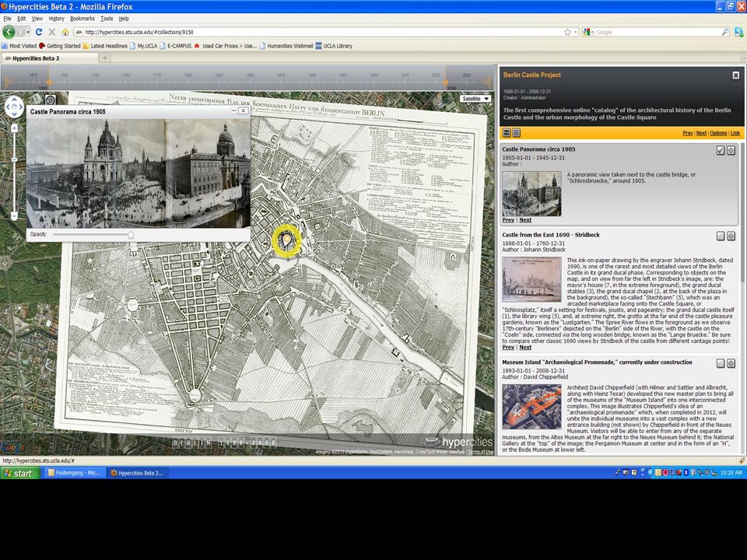
Task: Open Castle Panorama thumbnail in panel
Action: pos(531,194)
